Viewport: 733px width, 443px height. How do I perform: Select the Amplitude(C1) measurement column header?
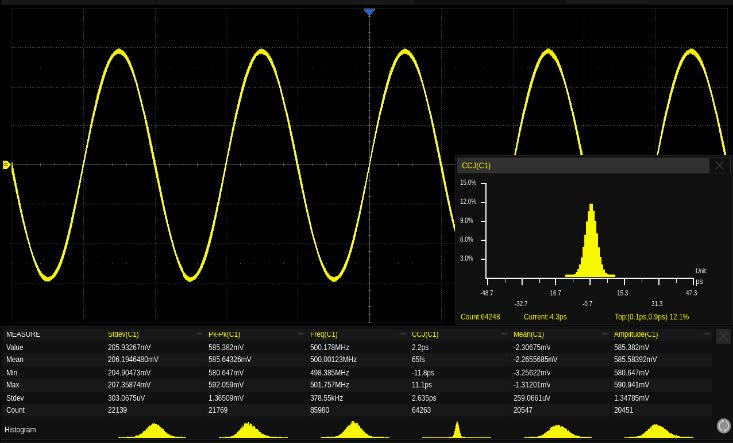(636, 334)
